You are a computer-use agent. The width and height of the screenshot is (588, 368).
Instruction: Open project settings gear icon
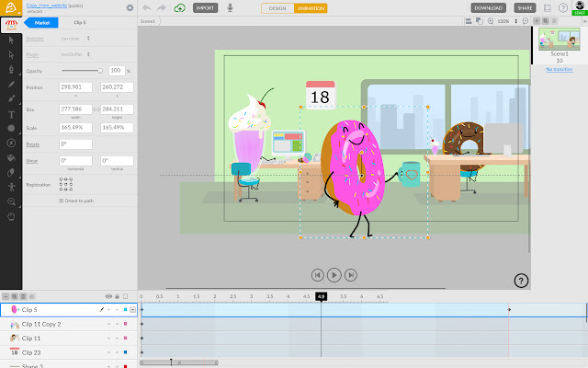[x=130, y=8]
